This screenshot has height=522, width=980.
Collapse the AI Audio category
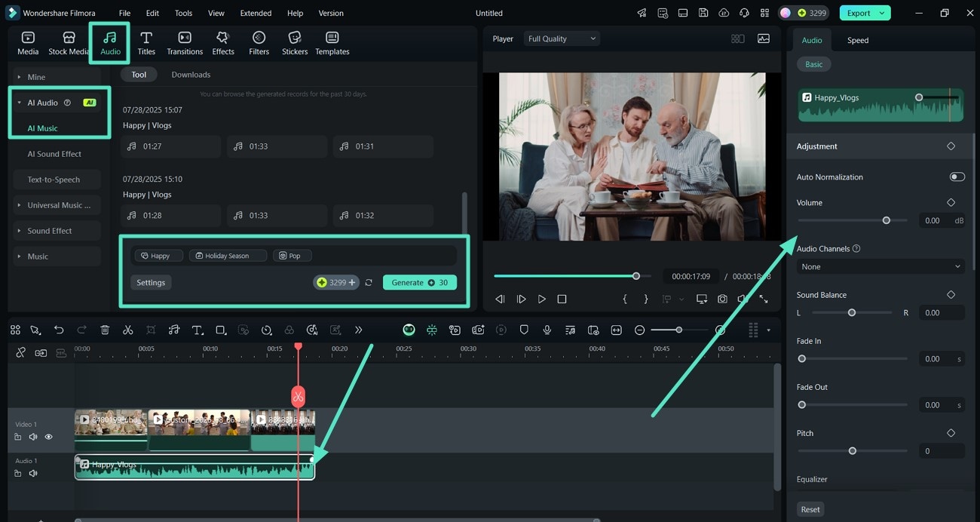point(20,103)
